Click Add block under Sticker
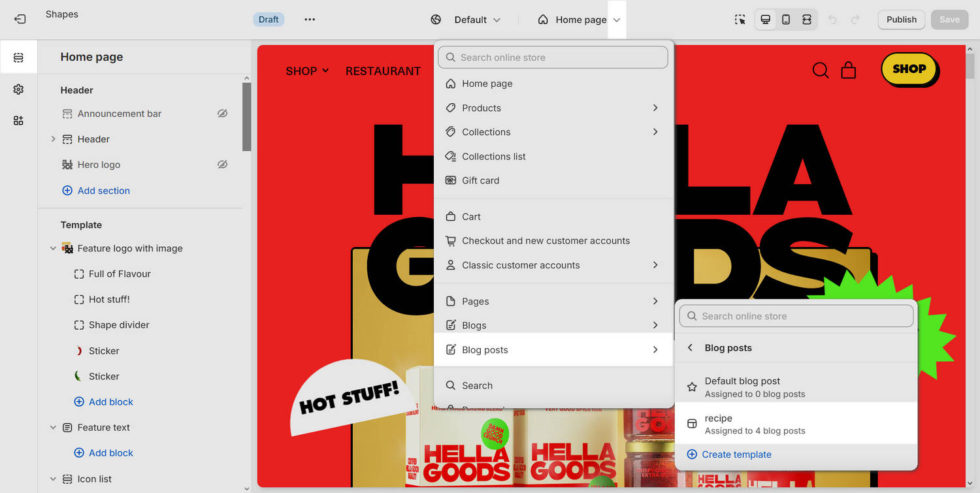Screen dimensions: 980x493 click(104, 402)
